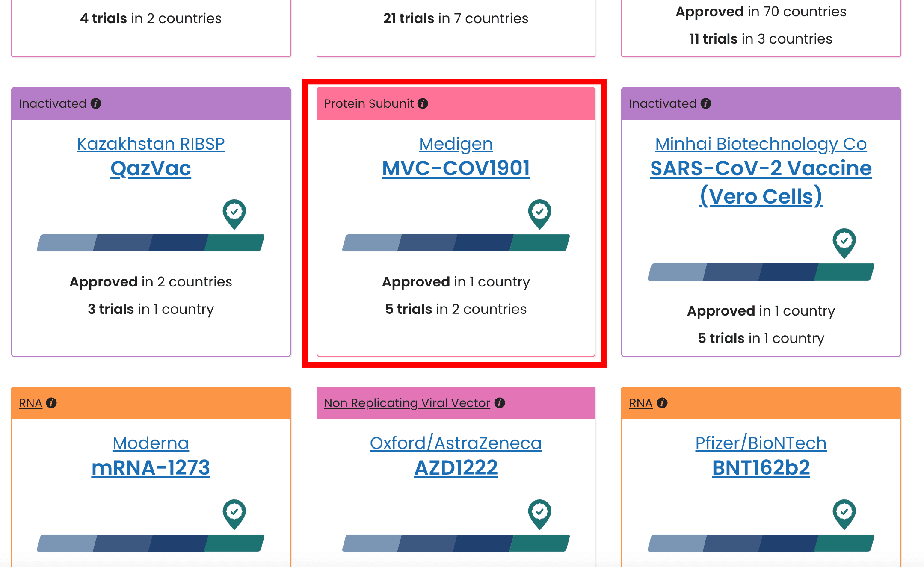Viewport: 924px width, 567px height.
Task: Open the RNA link on Pfizer/BioNTech card
Action: tap(641, 403)
